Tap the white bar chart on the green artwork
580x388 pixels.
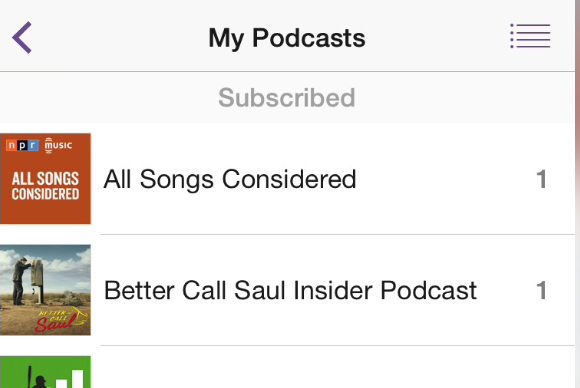coord(70,379)
